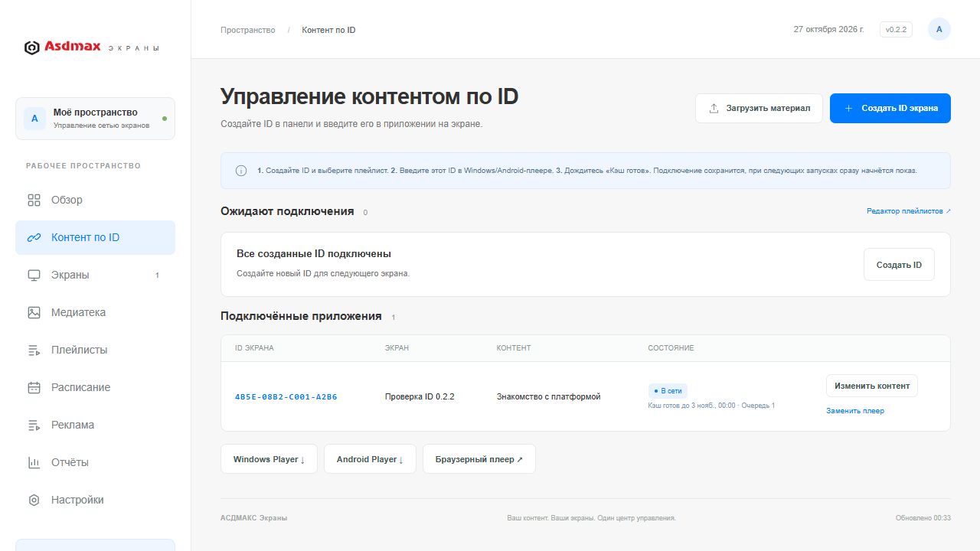Click the date 27 октября 2026 г.

tap(828, 30)
